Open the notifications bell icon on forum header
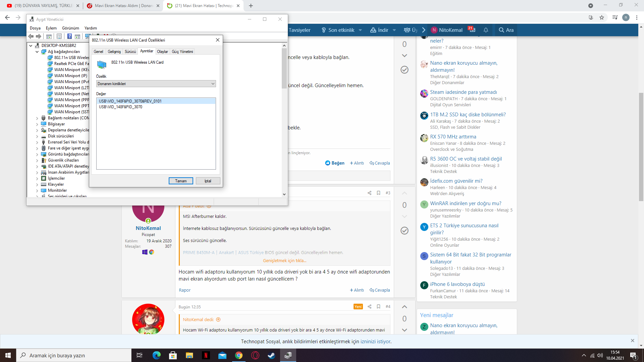Image resolution: width=644 pixels, height=362 pixels. point(486,30)
